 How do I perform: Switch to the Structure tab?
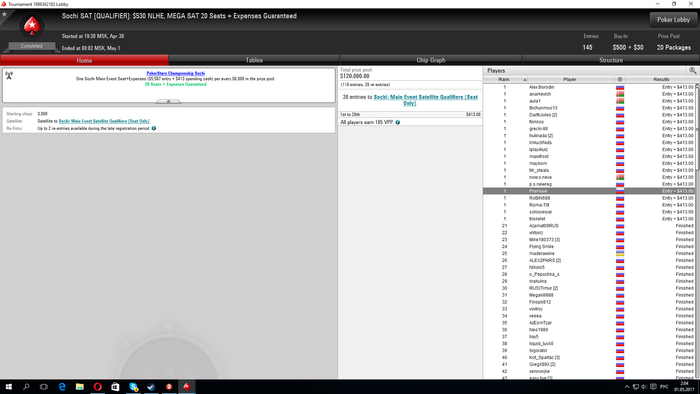click(611, 60)
